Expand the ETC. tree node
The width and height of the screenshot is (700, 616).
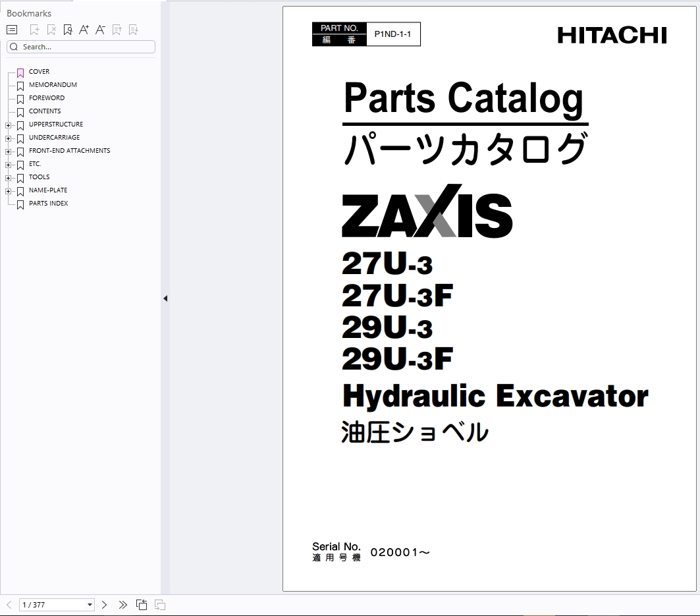click(x=8, y=165)
